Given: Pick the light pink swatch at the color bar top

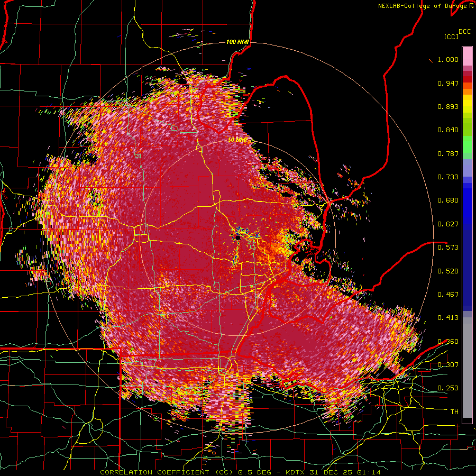Looking at the screenshot, I should pos(467,56).
